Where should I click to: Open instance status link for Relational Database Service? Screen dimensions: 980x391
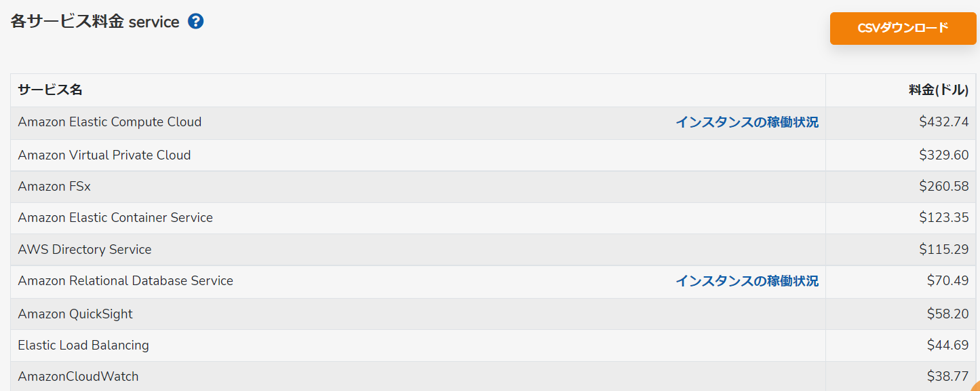[x=747, y=281]
